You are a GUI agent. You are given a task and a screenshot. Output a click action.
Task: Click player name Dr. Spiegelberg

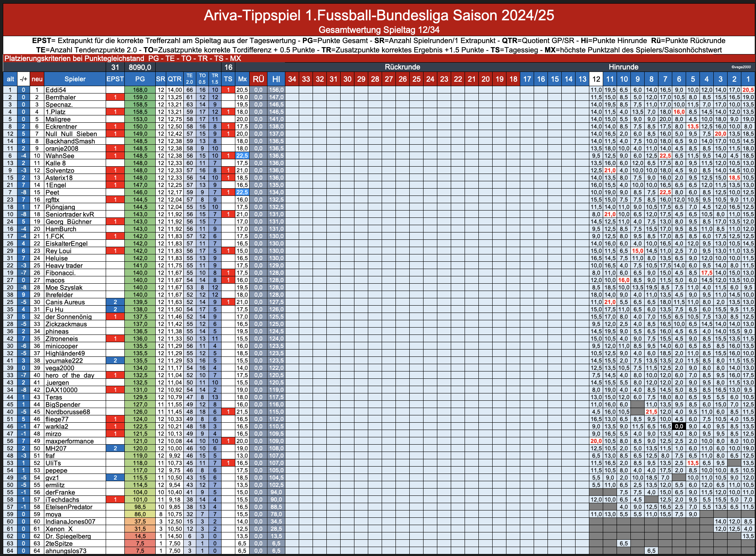[x=68, y=536]
